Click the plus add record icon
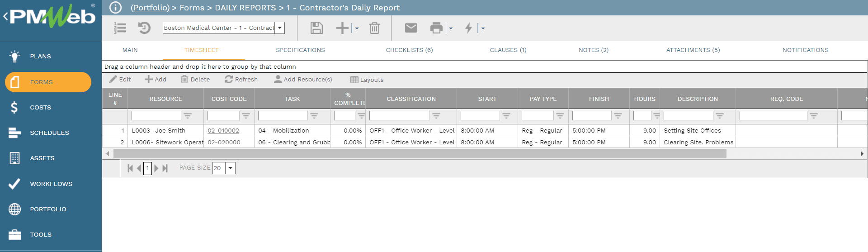The height and width of the screenshot is (252, 868). 343,28
